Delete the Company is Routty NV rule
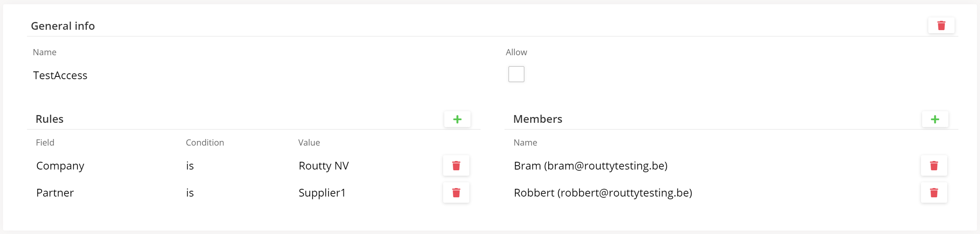Screen dimensions: 980x234 (456, 166)
